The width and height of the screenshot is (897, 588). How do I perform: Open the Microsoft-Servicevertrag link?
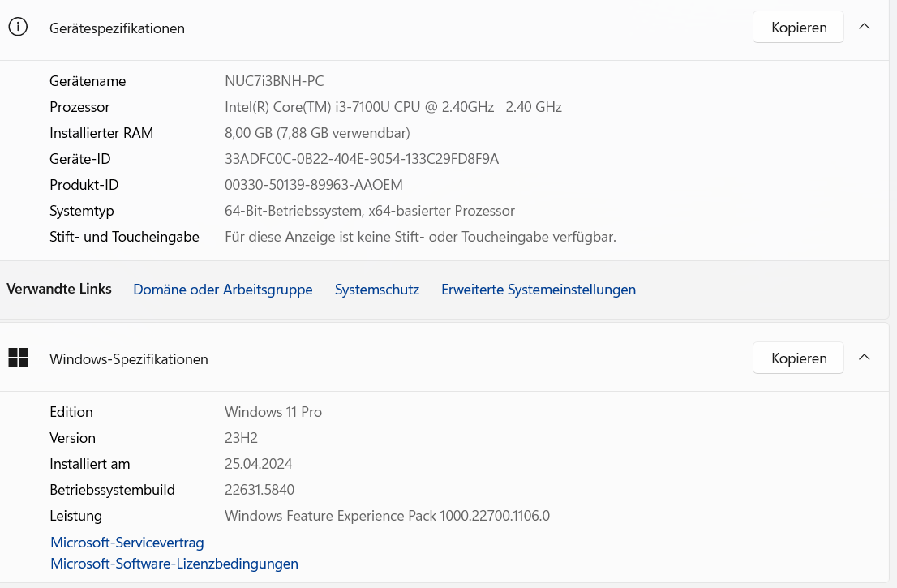coord(127,543)
